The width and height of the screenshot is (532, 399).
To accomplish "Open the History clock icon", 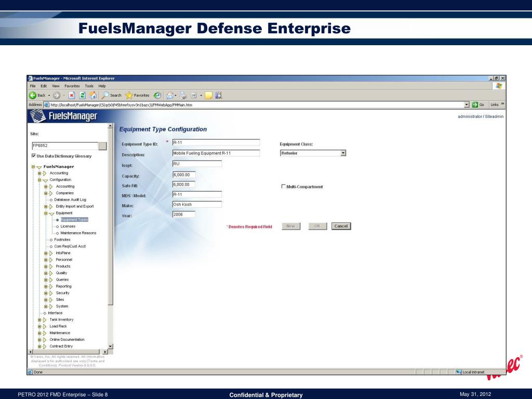I will click(157, 96).
